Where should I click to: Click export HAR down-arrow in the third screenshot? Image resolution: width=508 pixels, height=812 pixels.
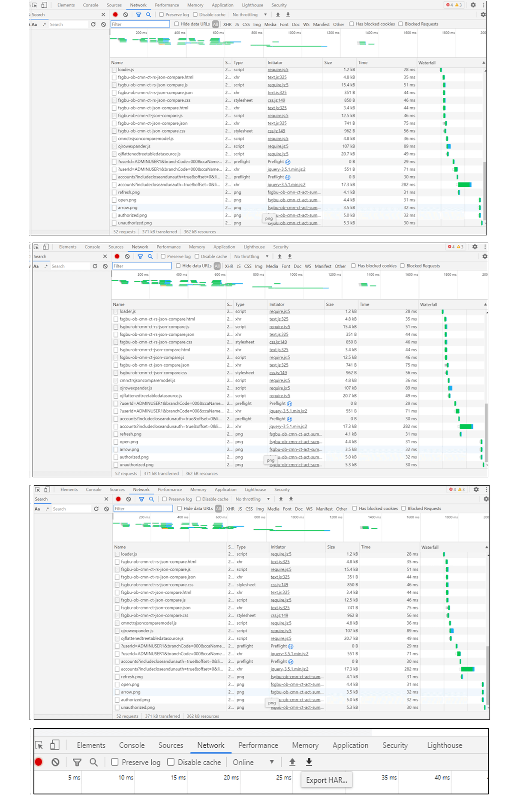coord(291,499)
